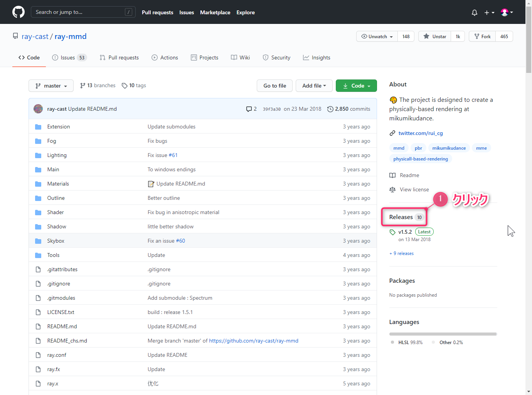Open README_chs.md file

67,341
